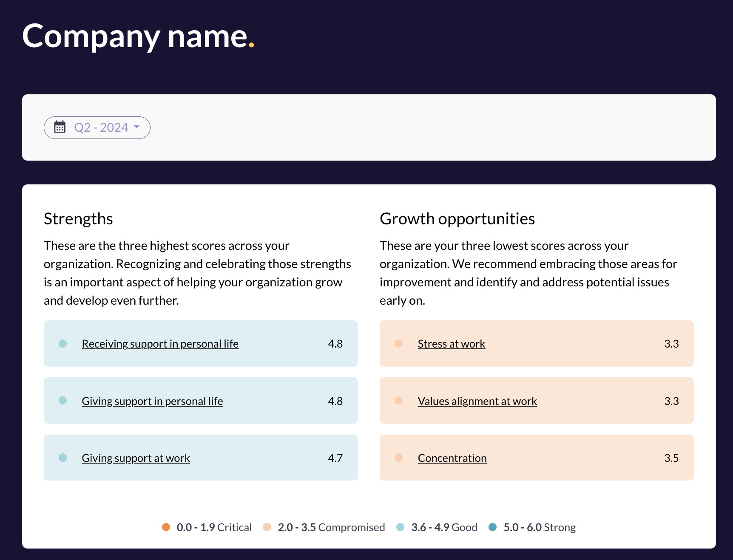This screenshot has width=733, height=560.
Task: Click the Compromised legend peach swatch
Action: tap(267, 527)
